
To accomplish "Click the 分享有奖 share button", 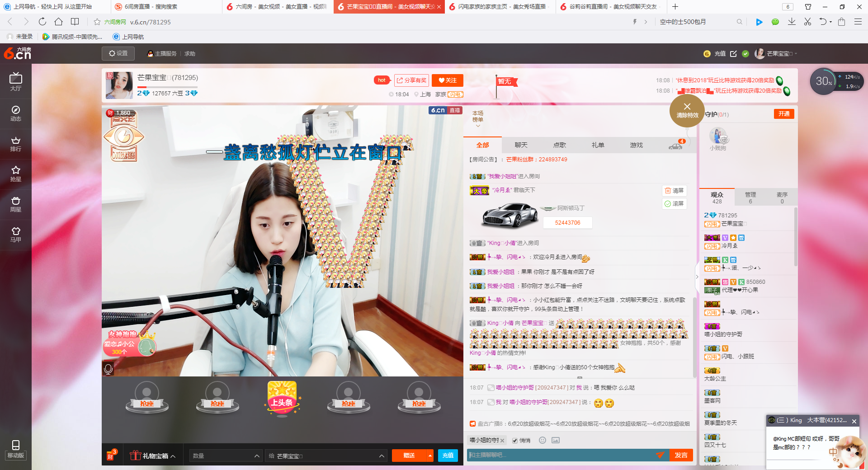I will click(411, 80).
